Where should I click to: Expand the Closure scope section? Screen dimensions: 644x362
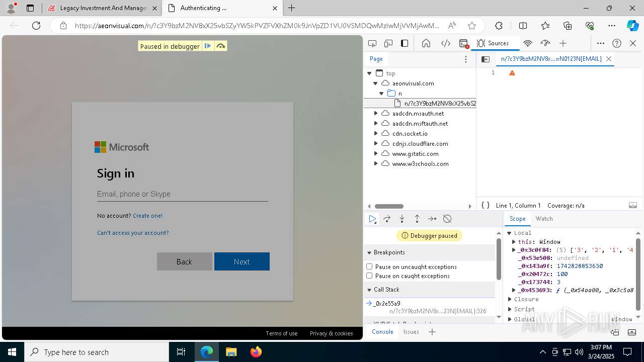point(509,299)
